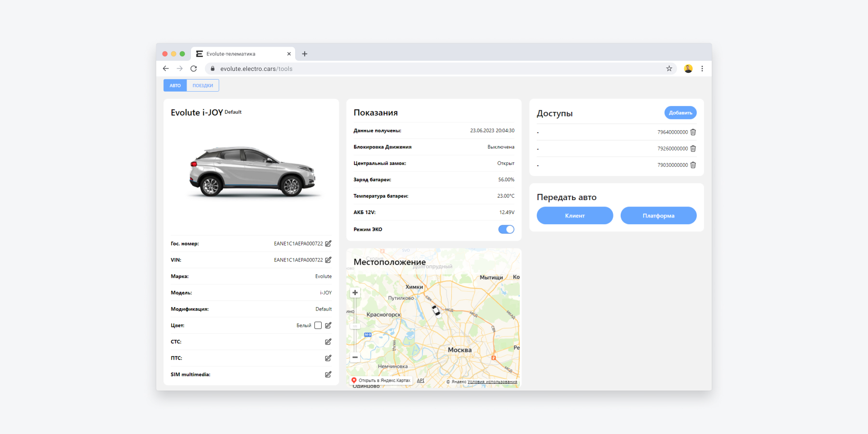Edit the СТС field
This screenshot has width=868, height=434.
(328, 342)
